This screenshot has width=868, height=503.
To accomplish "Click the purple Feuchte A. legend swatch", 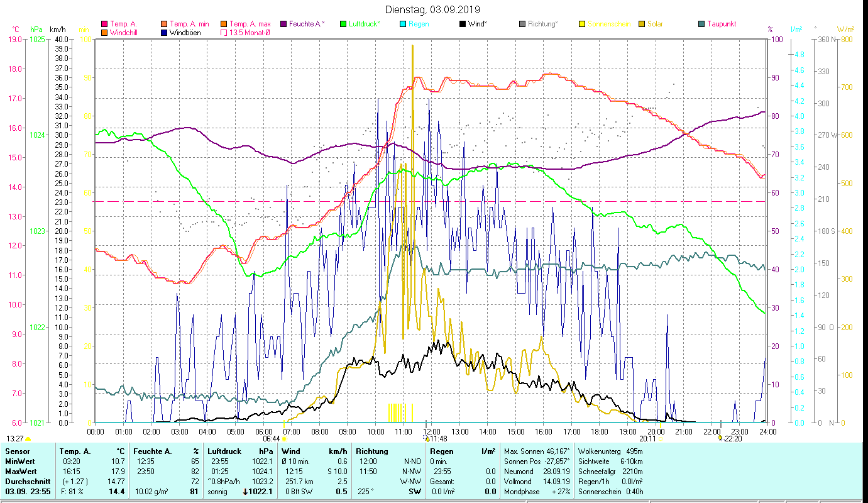I will tap(283, 24).
